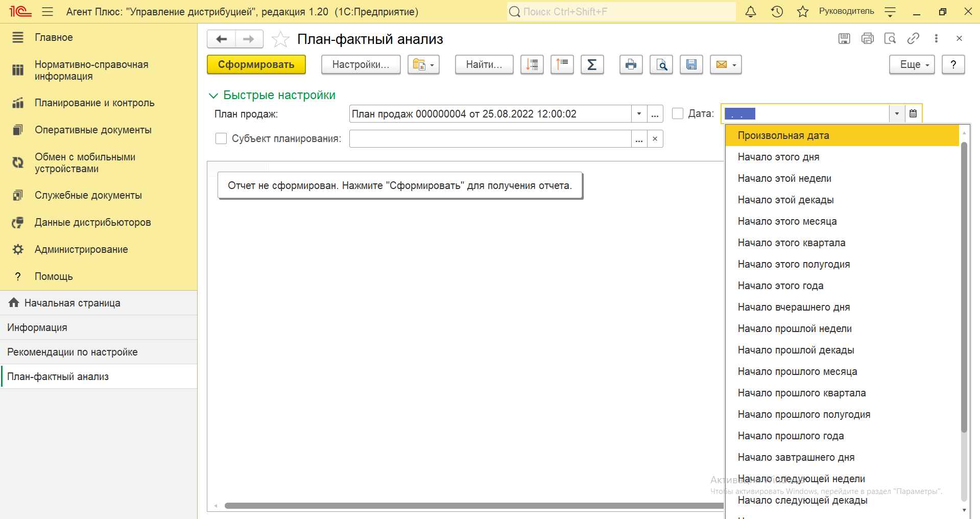Select Начало этого месяца from list
The width and height of the screenshot is (980, 519).
[x=787, y=221]
